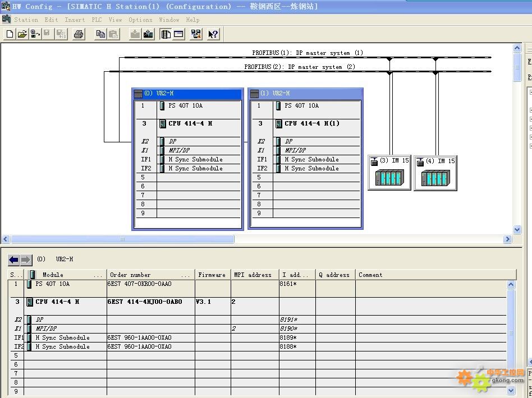Open the PLC menu
This screenshot has width=532, height=398.
click(97, 20)
